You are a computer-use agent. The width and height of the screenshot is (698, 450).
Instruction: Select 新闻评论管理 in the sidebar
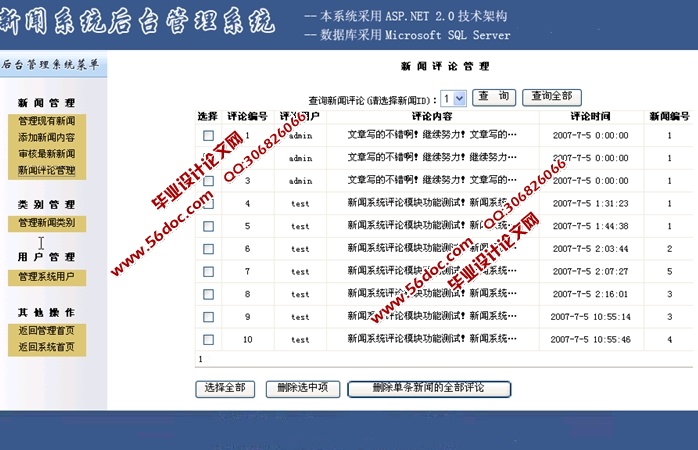[x=46, y=171]
